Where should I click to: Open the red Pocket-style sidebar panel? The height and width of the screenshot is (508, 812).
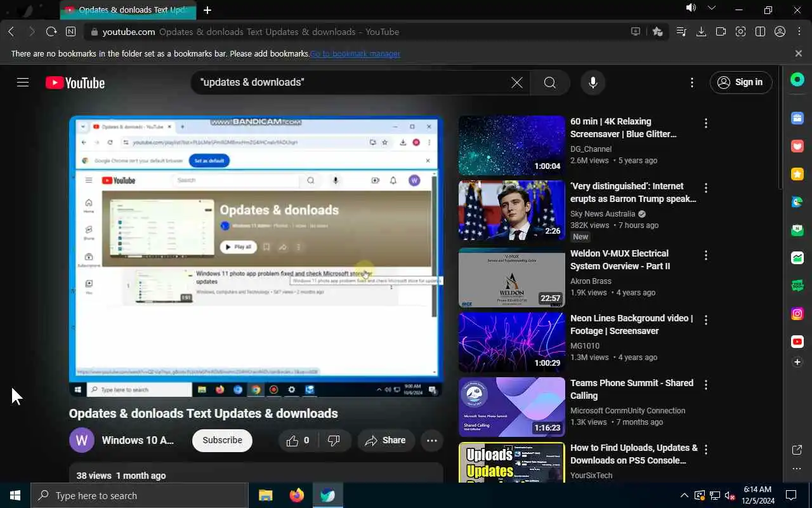[x=797, y=146]
